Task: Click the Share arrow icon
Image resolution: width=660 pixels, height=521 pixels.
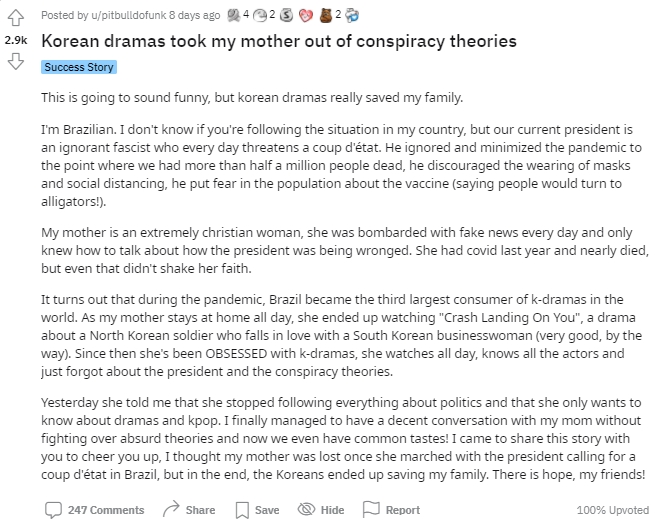Action: 171,509
